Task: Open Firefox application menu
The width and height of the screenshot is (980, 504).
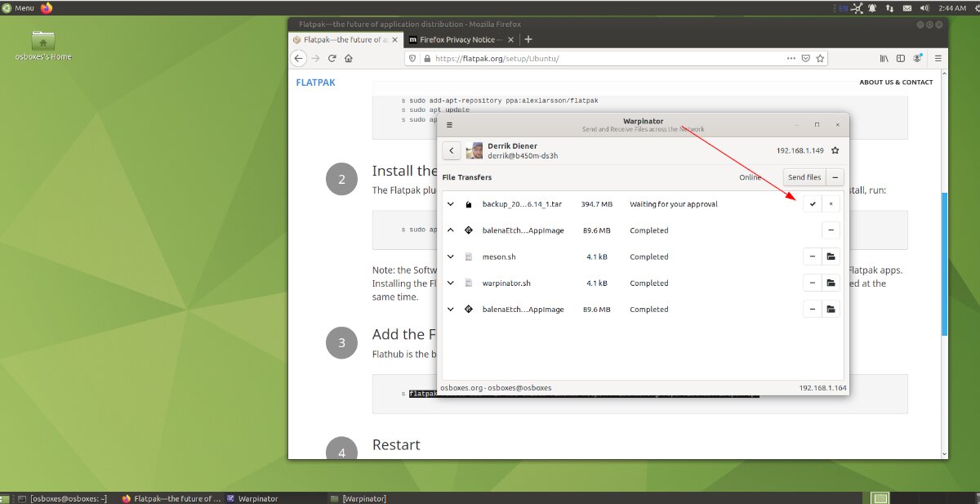Action: point(938,58)
